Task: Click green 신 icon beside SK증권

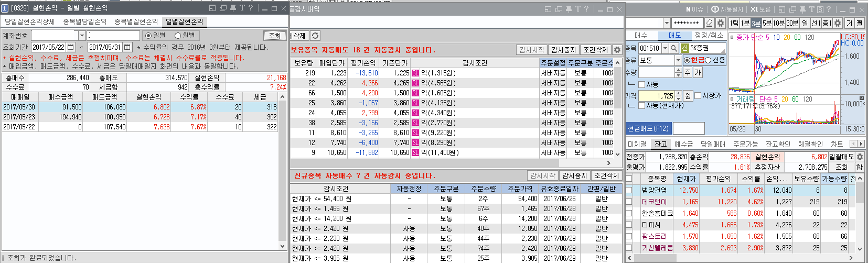Action: coord(684,48)
